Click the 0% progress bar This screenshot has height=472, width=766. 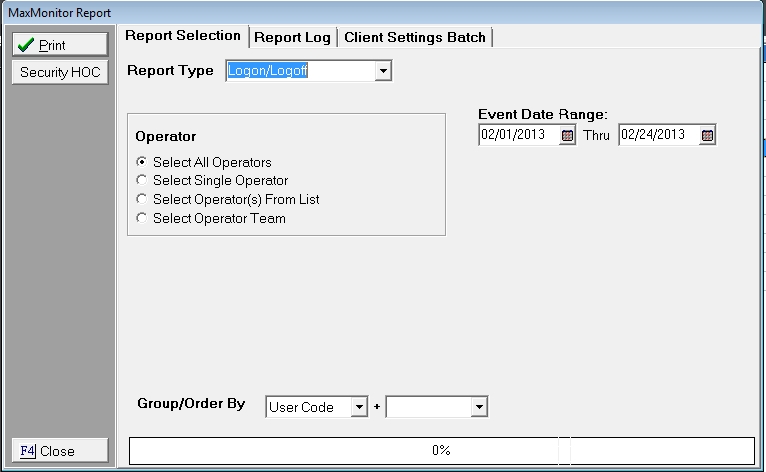pyautogui.click(x=441, y=450)
